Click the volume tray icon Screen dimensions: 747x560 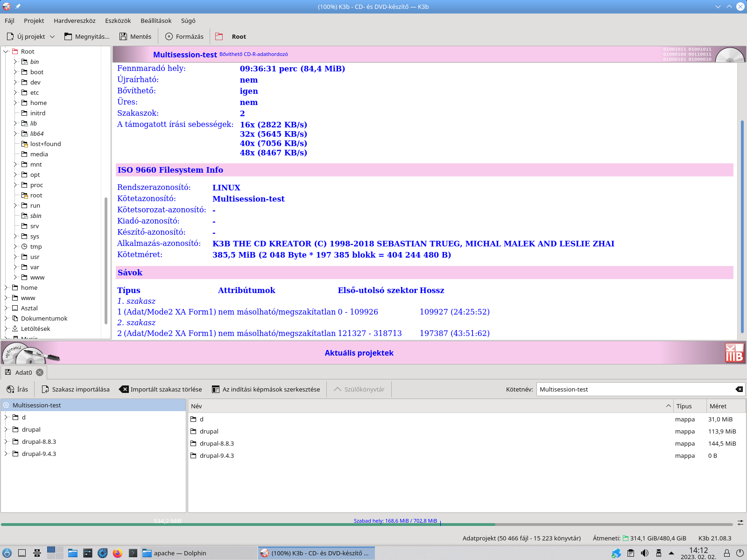[645, 553]
